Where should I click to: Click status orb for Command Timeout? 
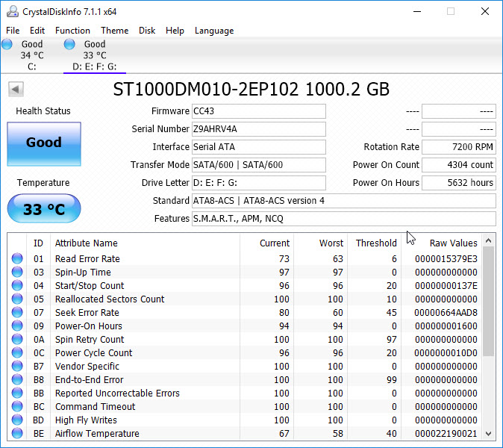[x=17, y=407]
